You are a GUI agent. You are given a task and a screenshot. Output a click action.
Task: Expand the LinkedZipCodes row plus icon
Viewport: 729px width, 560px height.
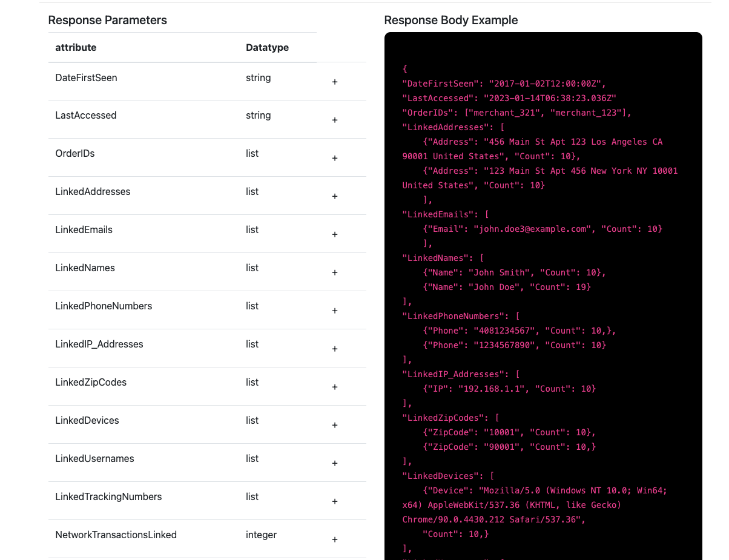[x=335, y=387]
